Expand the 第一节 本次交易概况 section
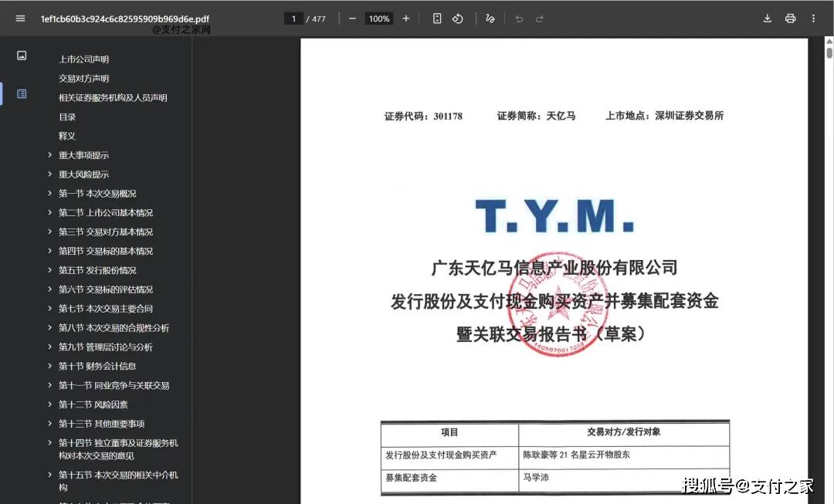834x504 pixels. click(x=49, y=193)
